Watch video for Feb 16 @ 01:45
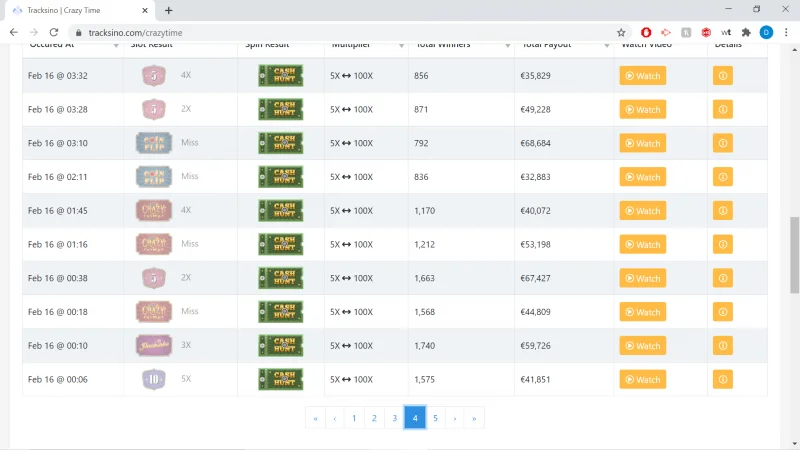 [x=643, y=211]
